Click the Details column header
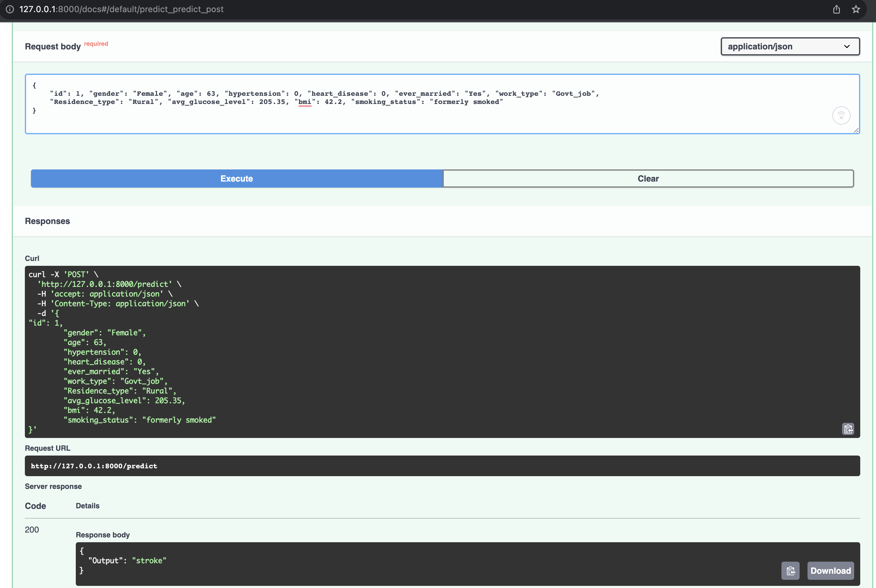 pyautogui.click(x=87, y=506)
